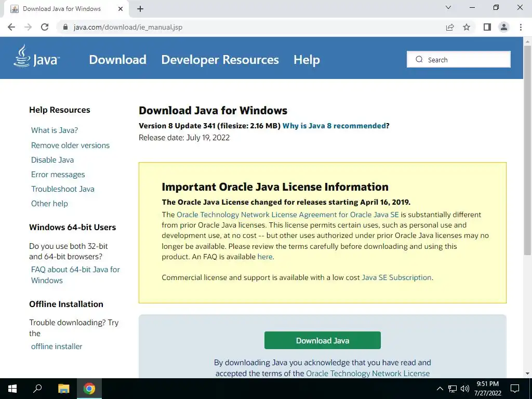This screenshot has width=532, height=399.
Task: Click the taskbar search magnifier
Action: point(37,388)
